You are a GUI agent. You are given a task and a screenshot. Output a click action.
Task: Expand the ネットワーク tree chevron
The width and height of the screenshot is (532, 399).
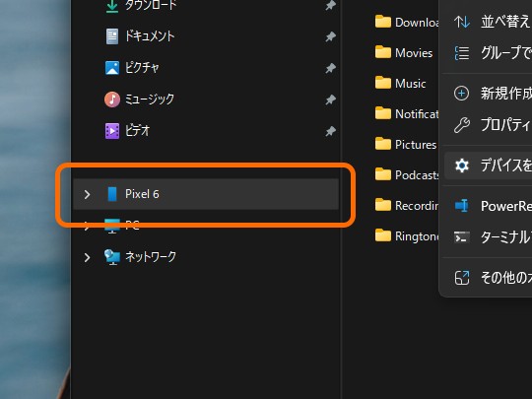coord(88,257)
